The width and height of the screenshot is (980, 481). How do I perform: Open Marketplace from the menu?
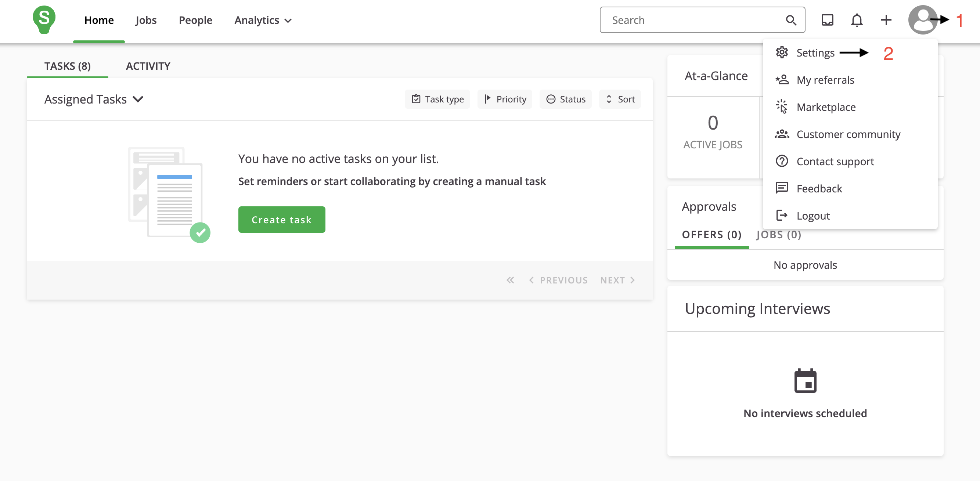826,107
